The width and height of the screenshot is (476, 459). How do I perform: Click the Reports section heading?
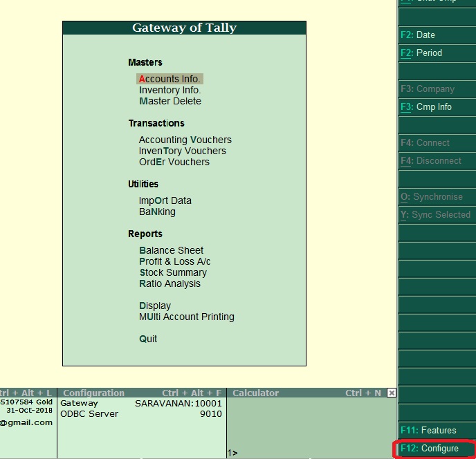pos(145,234)
